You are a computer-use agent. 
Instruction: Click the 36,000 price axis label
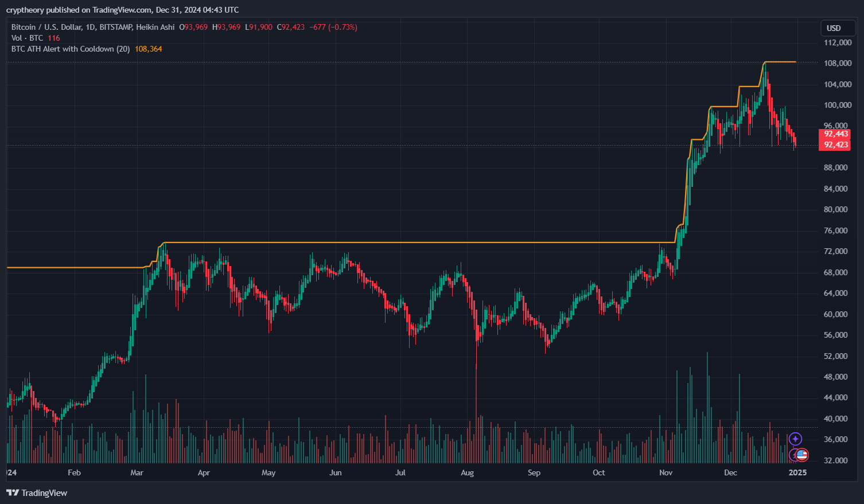[x=836, y=439]
